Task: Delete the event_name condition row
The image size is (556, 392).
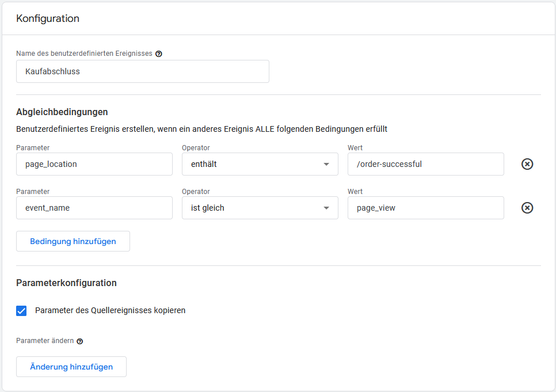Action: (527, 208)
